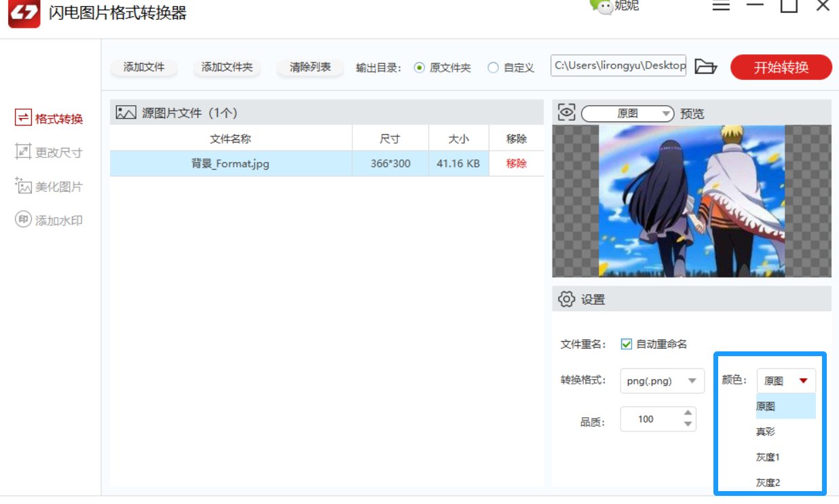Choose the 自定义 custom output option
Image resolution: width=839 pixels, height=504 pixels.
[493, 67]
